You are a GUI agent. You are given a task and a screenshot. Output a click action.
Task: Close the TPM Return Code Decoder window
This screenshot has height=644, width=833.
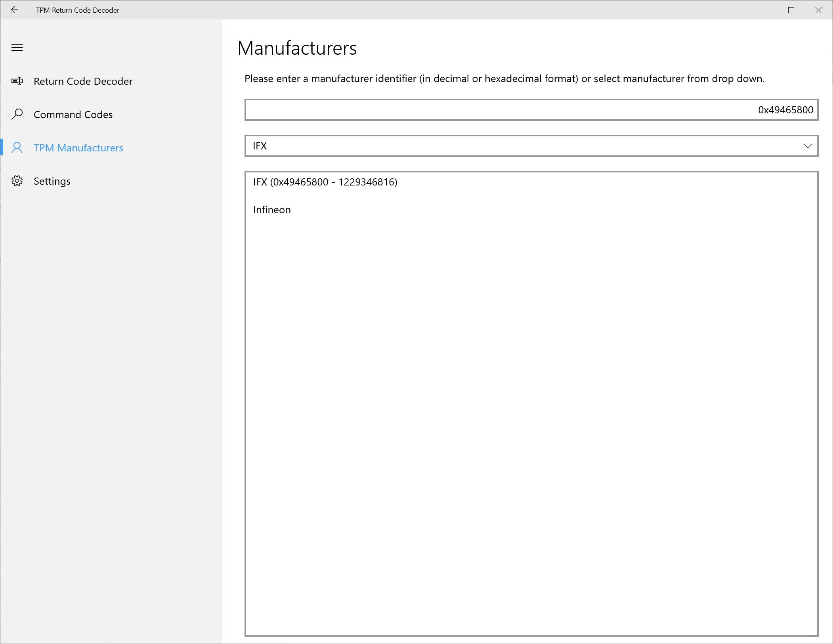coord(818,10)
